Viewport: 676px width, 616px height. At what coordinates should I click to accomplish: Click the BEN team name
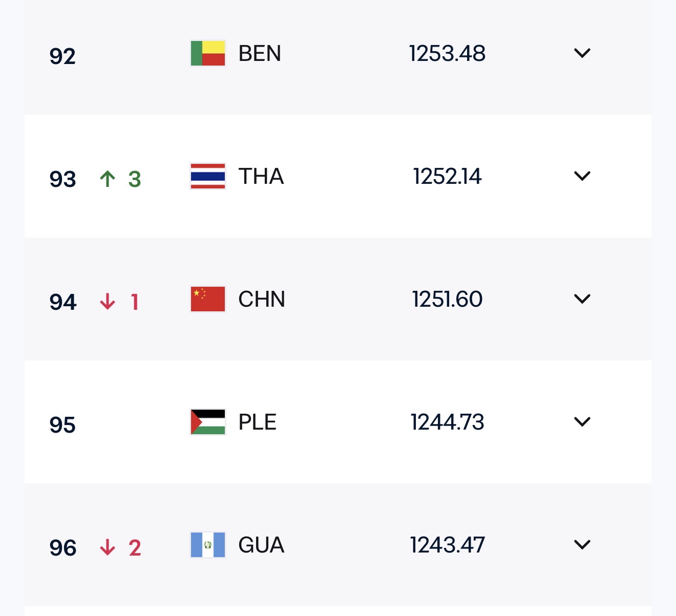coord(260,53)
